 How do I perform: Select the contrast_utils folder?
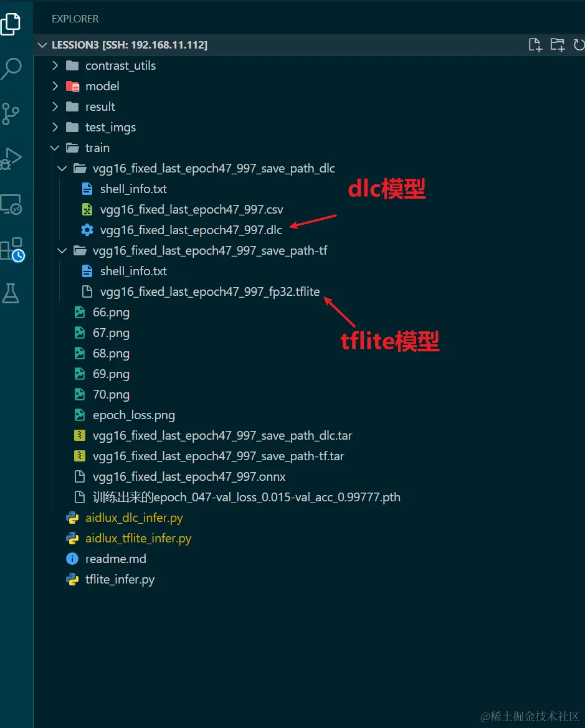(x=120, y=65)
